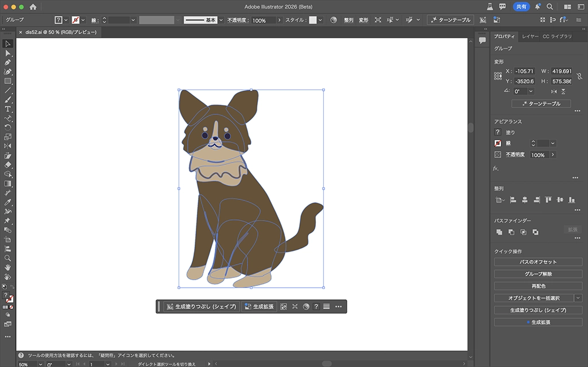Screen dimensions: 588x367
Task: Click the horizontal align left icon
Action: click(512, 200)
